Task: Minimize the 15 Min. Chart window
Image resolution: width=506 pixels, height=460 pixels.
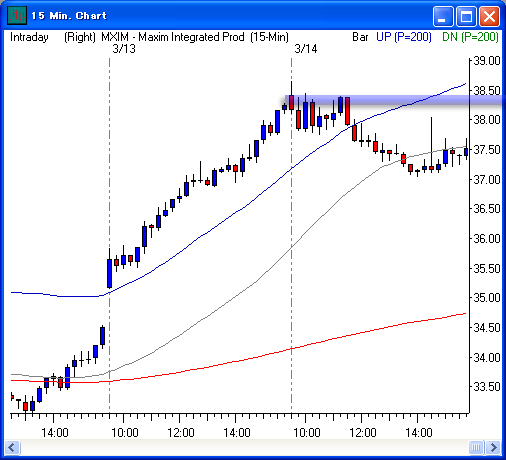Action: click(443, 16)
